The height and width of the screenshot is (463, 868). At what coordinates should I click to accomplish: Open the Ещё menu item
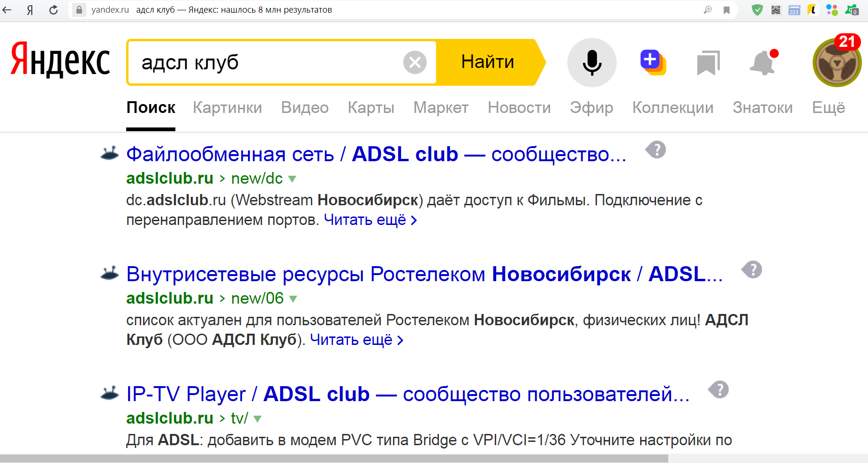pyautogui.click(x=828, y=108)
